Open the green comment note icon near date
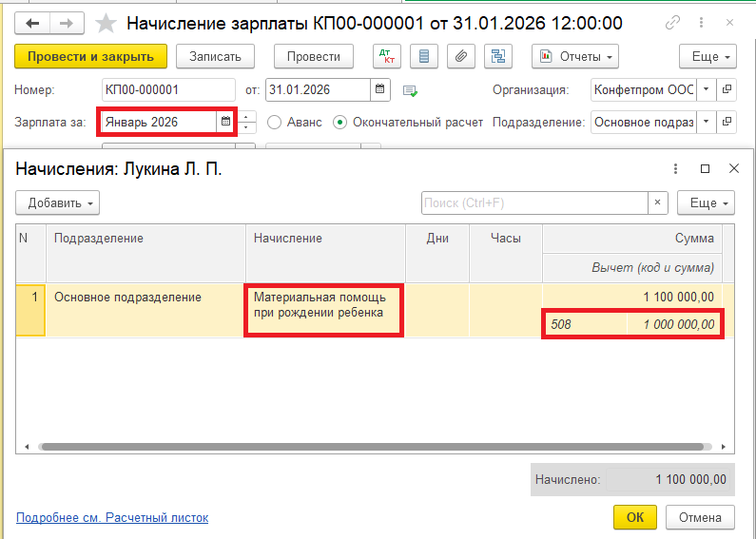Image resolution: width=756 pixels, height=539 pixels. click(x=410, y=90)
